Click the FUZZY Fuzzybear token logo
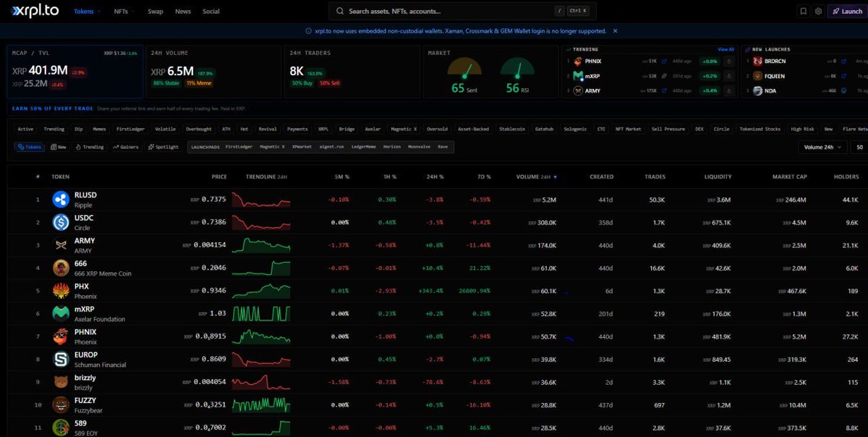 61,404
